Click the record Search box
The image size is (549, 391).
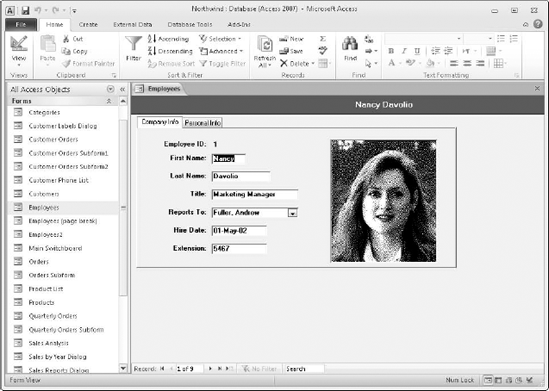pyautogui.click(x=304, y=369)
